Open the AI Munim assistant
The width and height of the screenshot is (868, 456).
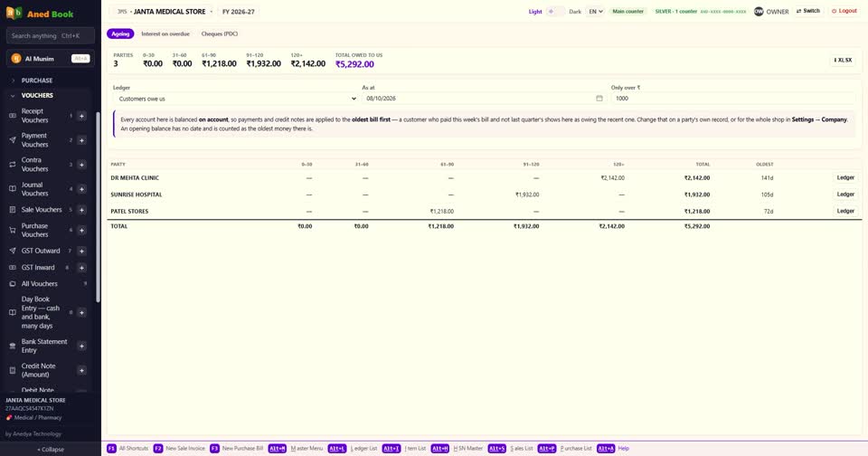coord(51,58)
